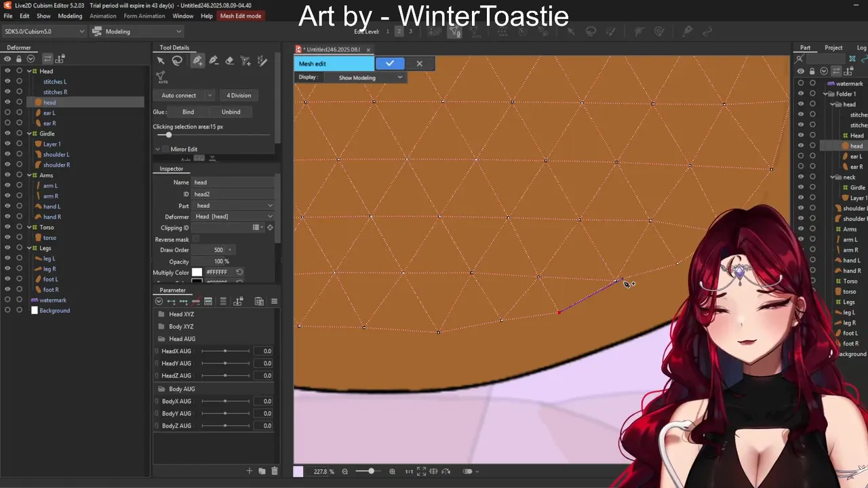Collapse Folder 1 in the Part panel
Screen dimensions: 868x488
click(x=826, y=94)
